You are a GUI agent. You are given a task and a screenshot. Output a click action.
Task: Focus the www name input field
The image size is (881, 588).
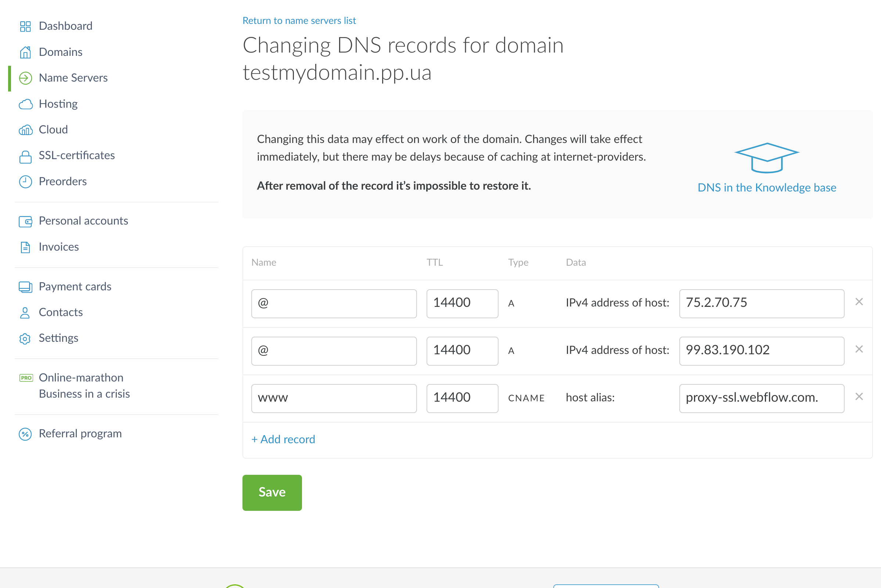pos(334,398)
